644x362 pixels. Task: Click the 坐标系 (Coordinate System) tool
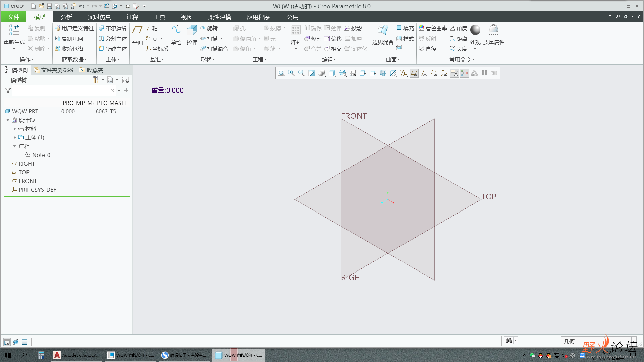point(157,49)
